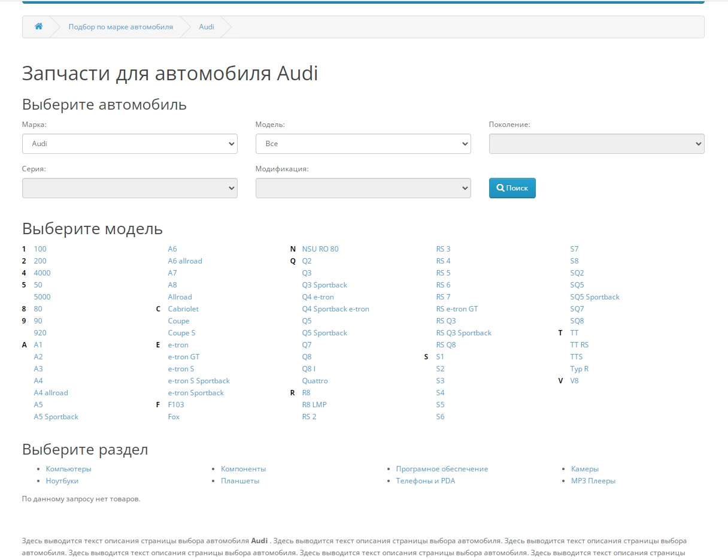Image resolution: width=728 pixels, height=560 pixels.
Task: Open the SQ5 Sportback model
Action: [x=595, y=297]
